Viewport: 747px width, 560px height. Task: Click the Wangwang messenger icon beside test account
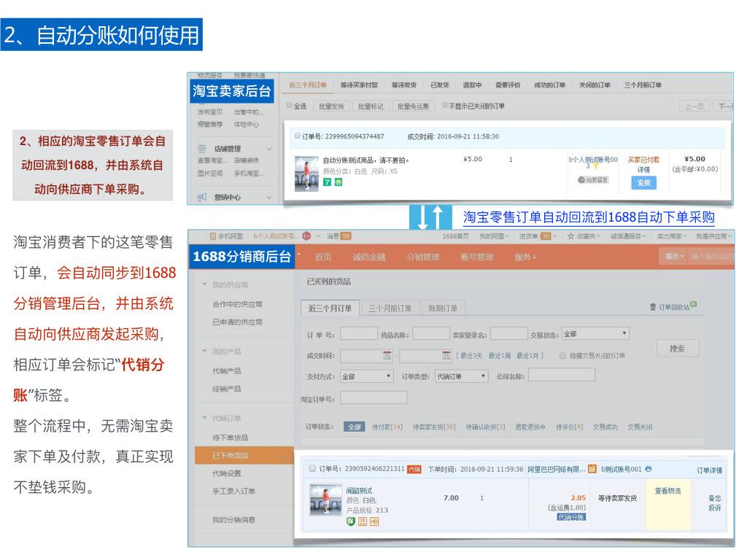point(306,236)
